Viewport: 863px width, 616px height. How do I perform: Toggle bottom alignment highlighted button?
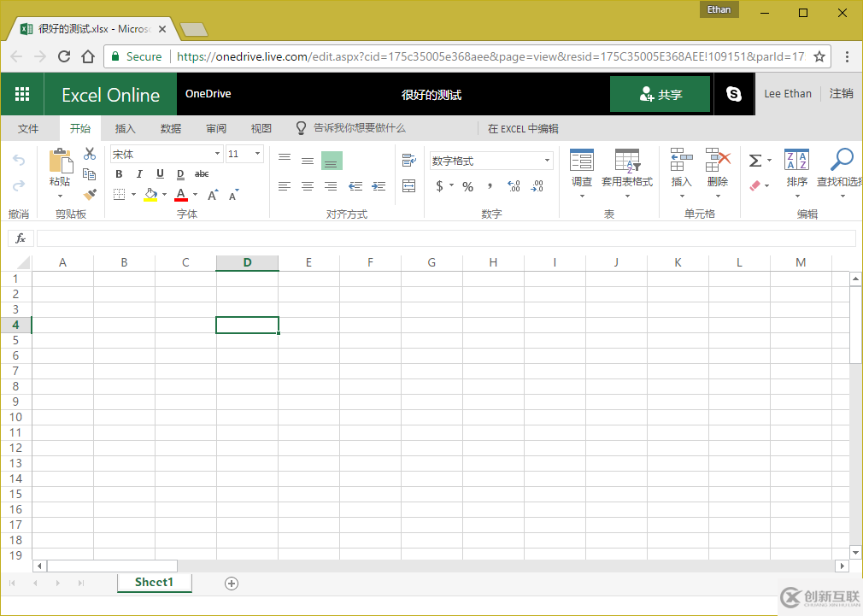332,161
